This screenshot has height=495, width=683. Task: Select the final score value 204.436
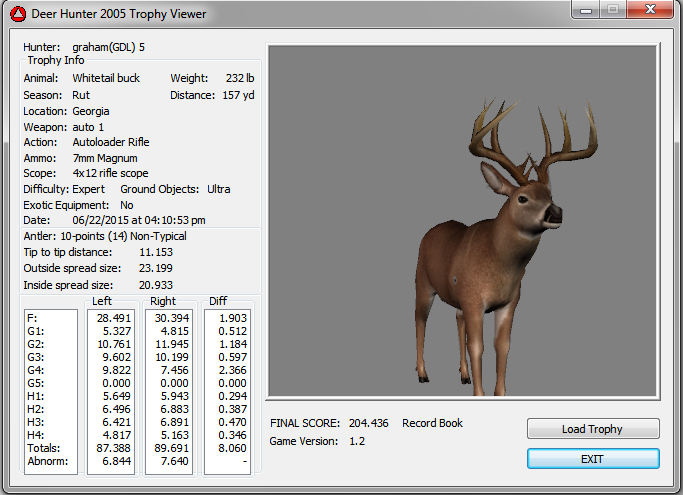pos(370,423)
